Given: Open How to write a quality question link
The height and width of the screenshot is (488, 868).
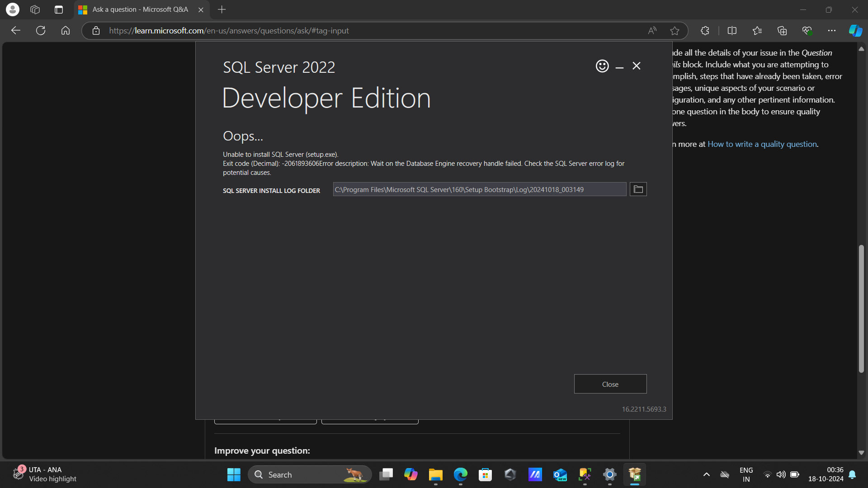Looking at the screenshot, I should [x=762, y=144].
